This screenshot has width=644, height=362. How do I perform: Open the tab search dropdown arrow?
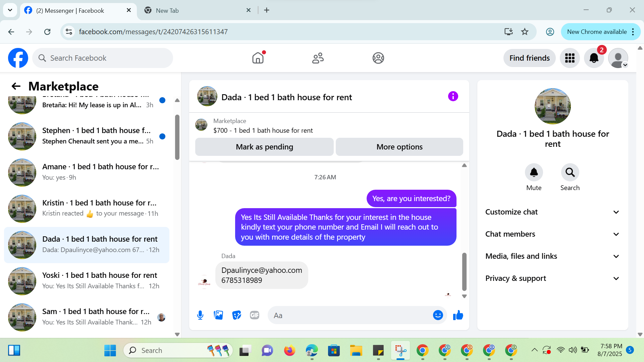click(10, 10)
